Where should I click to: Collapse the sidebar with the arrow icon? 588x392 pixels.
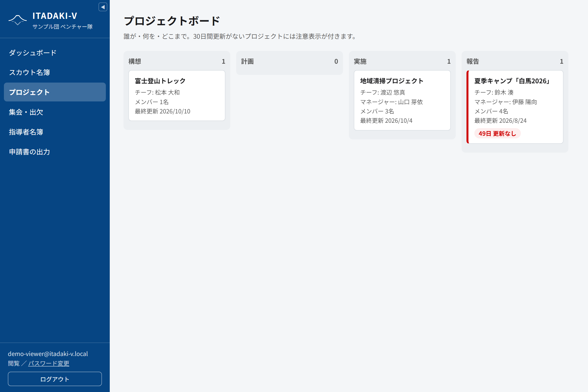103,7
